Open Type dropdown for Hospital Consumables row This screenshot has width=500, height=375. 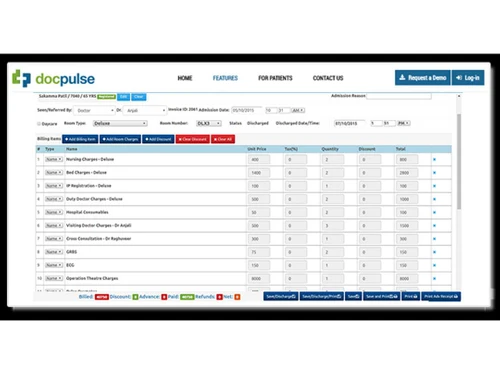(54, 212)
